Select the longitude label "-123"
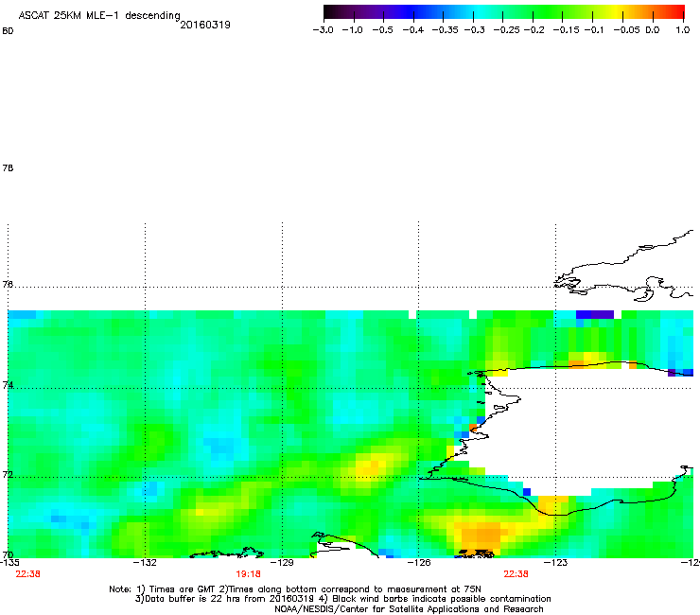This screenshot has width=700, height=615. tap(556, 562)
